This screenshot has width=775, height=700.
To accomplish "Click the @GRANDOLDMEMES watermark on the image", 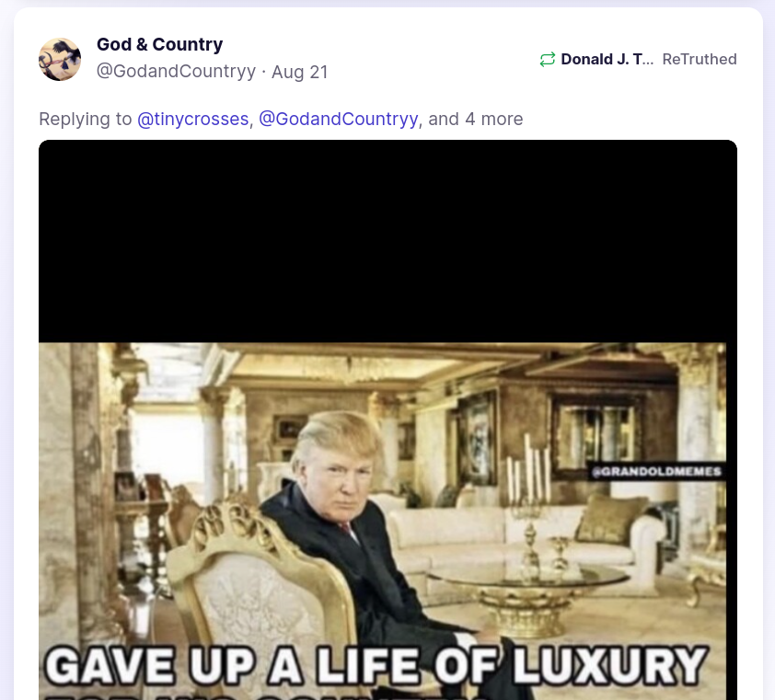I will point(657,472).
